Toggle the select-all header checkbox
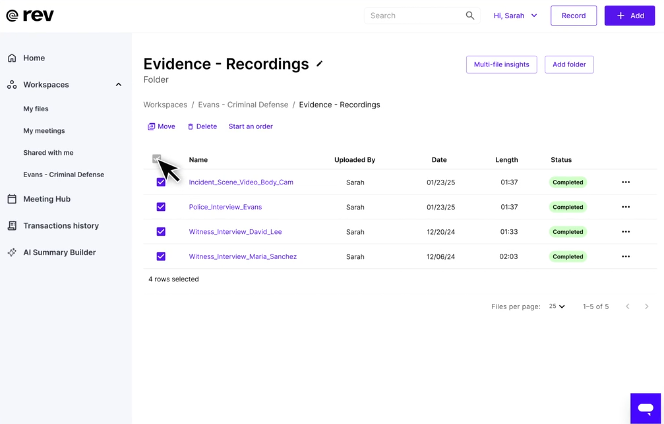Screen dimensions: 664x424 pyautogui.click(x=156, y=159)
